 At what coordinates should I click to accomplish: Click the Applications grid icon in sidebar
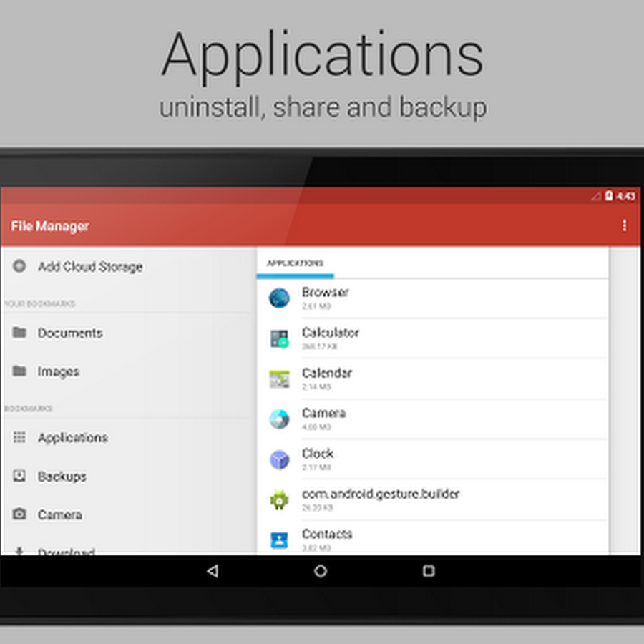tap(19, 437)
